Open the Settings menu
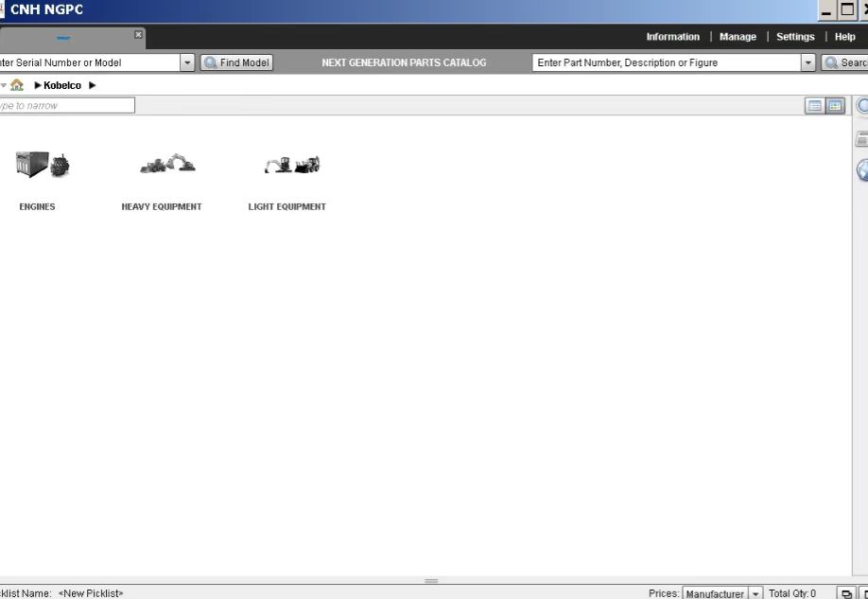Viewport: 868px width, 599px height. [x=795, y=37]
